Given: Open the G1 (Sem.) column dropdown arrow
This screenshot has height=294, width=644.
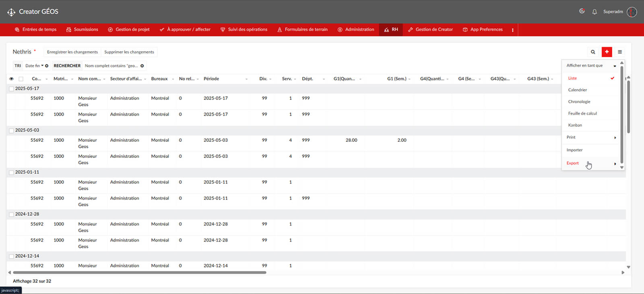Looking at the screenshot, I should (409, 79).
